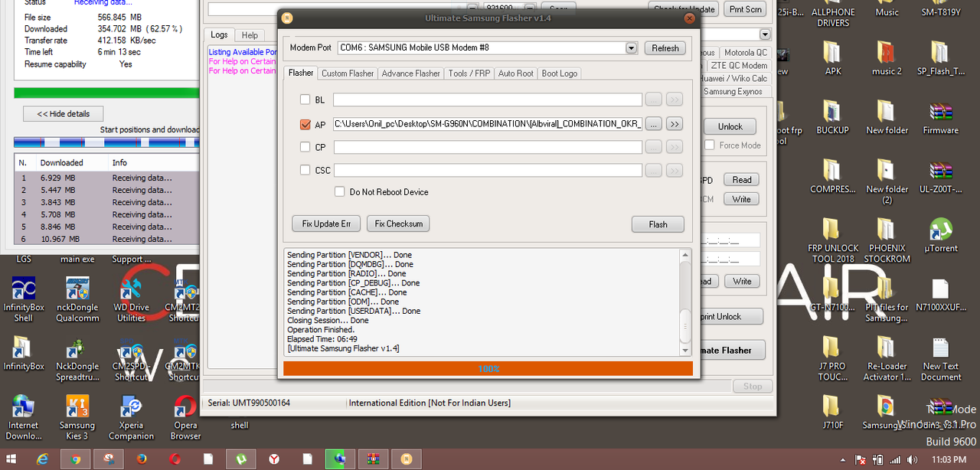Image resolution: width=980 pixels, height=470 pixels.
Task: Open the InfinityBox folder shortcut
Action: [x=24, y=353]
